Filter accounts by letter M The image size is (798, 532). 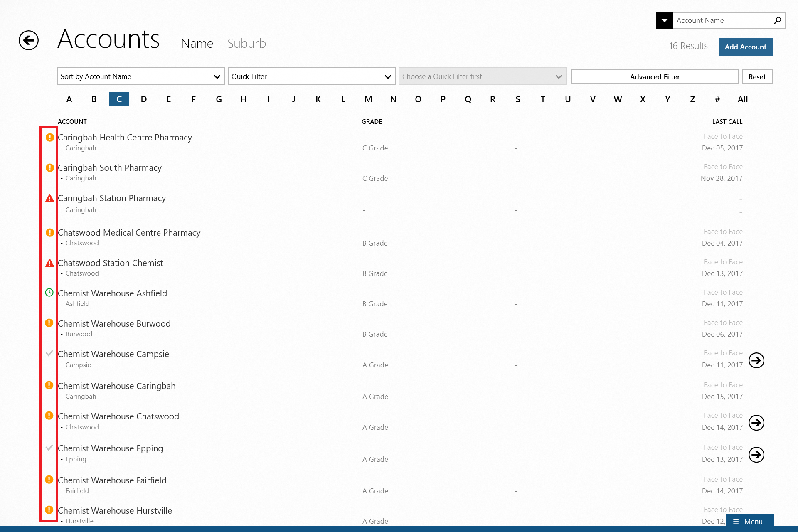point(368,99)
